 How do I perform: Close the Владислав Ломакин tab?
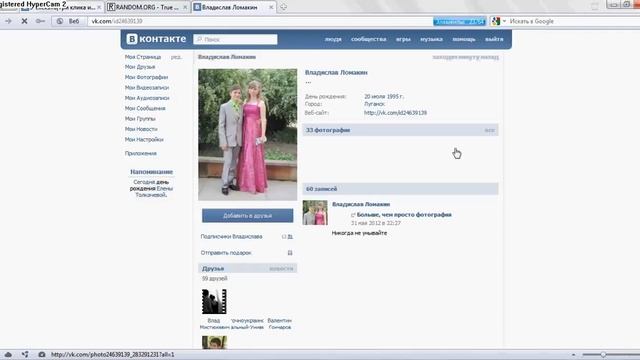click(271, 7)
